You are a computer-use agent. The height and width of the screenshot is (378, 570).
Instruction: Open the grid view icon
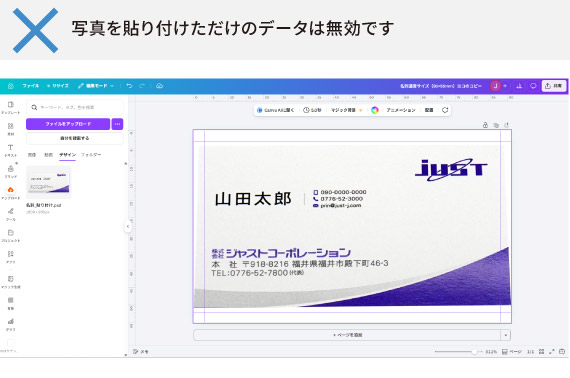[542, 352]
